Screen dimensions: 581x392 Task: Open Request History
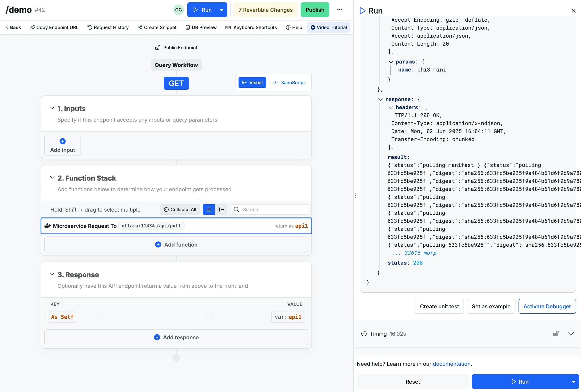[x=108, y=27]
